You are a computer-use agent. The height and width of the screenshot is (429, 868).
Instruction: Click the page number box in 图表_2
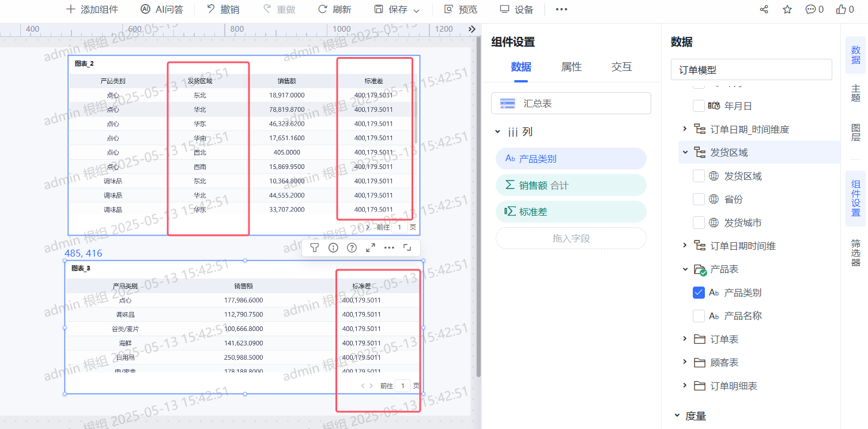(399, 228)
